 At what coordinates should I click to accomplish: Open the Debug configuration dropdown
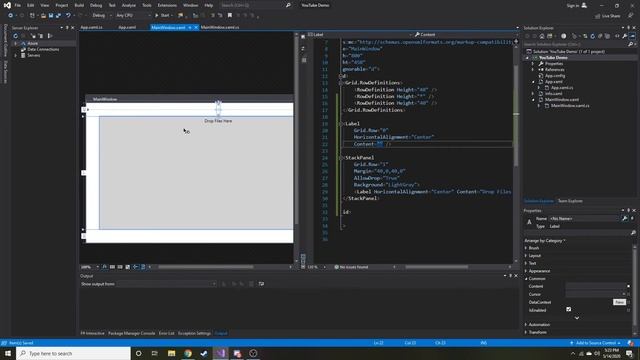click(x=101, y=16)
